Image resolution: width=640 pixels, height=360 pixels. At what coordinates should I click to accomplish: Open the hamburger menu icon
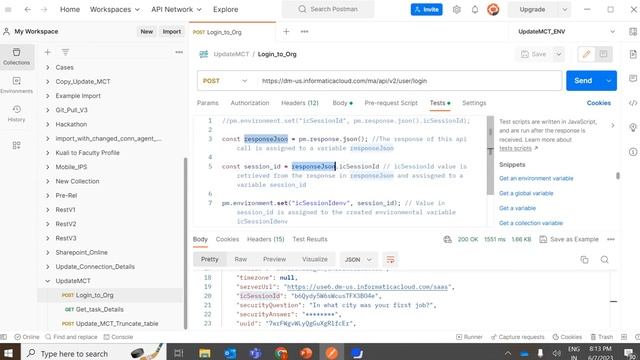point(8,9)
